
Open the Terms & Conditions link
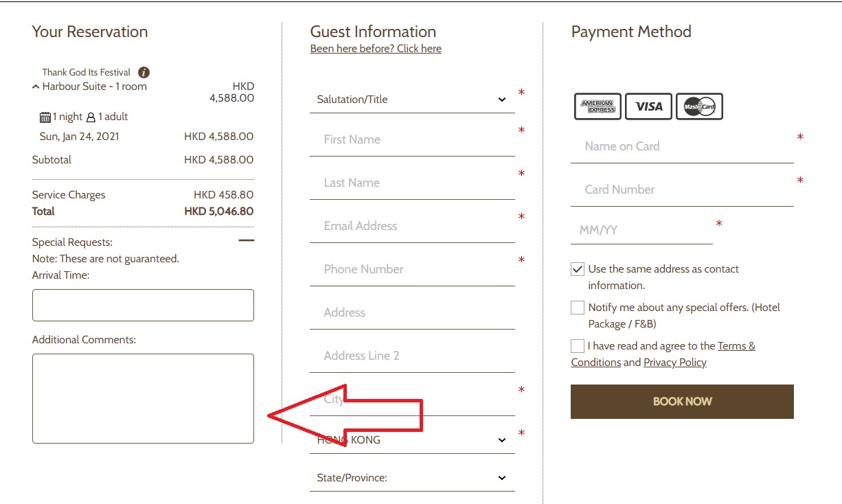663,354
